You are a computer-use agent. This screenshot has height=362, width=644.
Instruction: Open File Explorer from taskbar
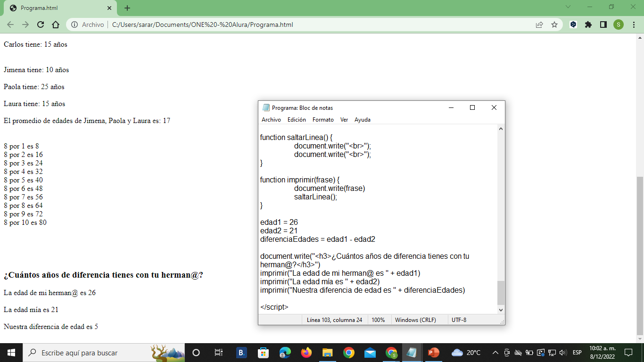328,353
